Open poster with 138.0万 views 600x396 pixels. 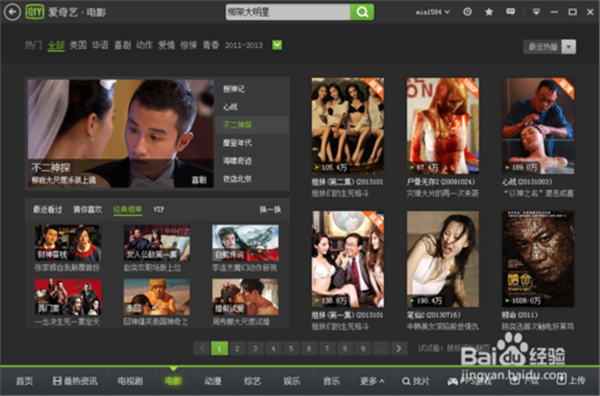point(348,259)
